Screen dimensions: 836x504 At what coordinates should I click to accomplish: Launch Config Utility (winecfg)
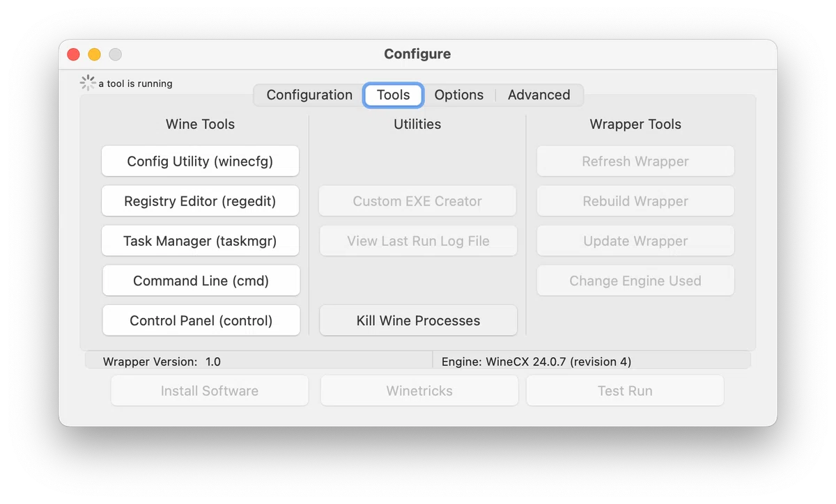click(200, 161)
